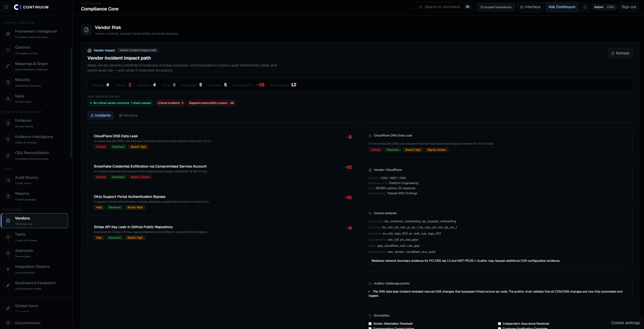Select the CloudFlare DNS Data Leak incident card
The image size is (644, 329).
click(x=222, y=141)
